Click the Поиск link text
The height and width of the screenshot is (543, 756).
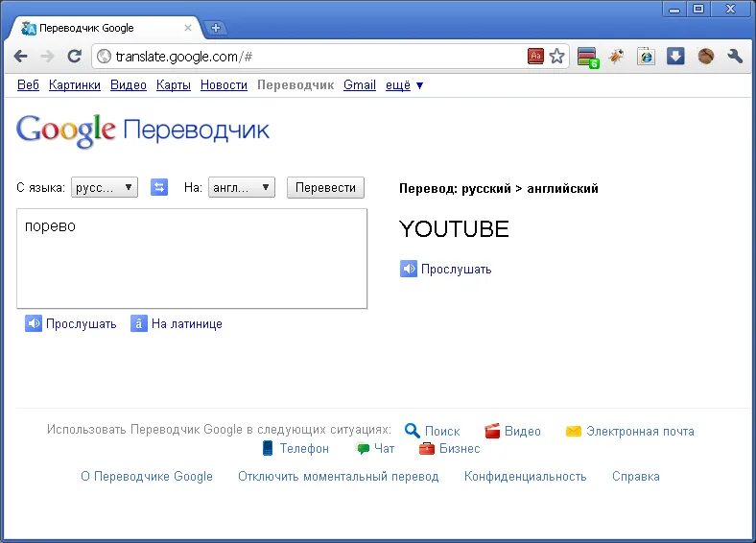[442, 431]
